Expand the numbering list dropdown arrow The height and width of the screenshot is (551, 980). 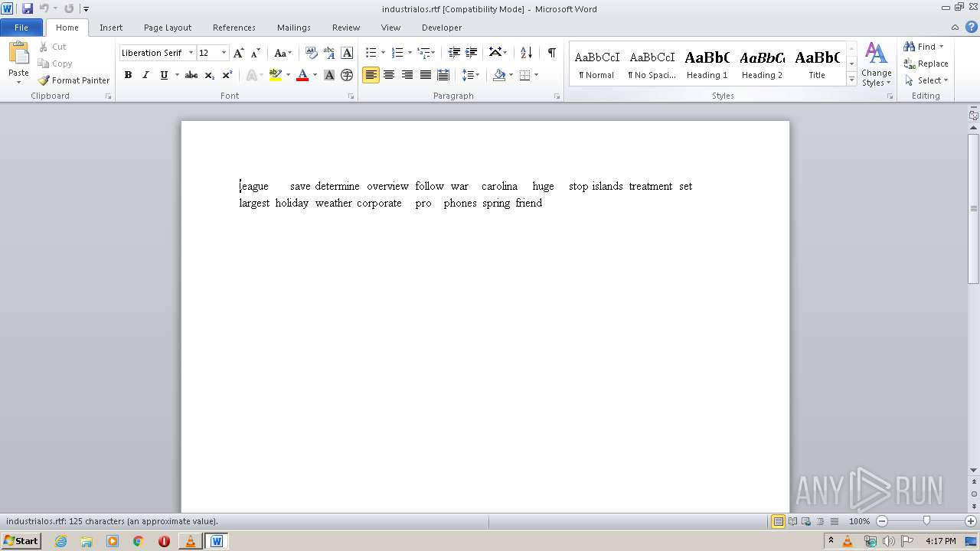[410, 53]
